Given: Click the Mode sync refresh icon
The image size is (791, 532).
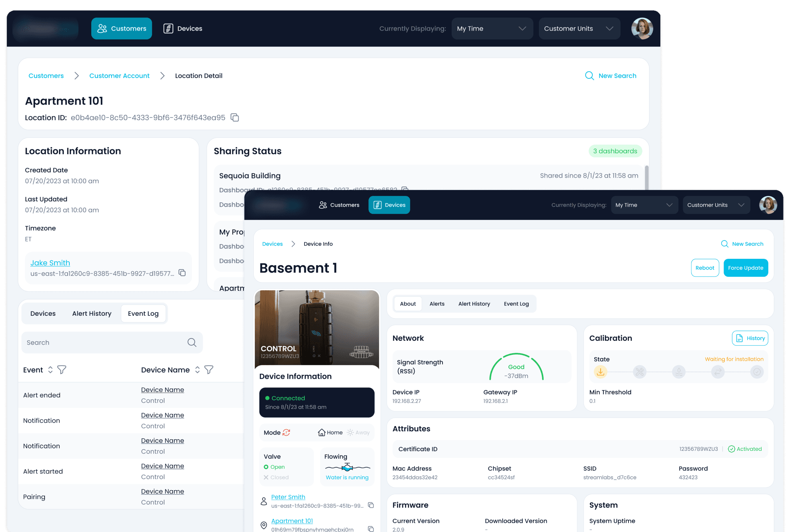Looking at the screenshot, I should [x=286, y=432].
